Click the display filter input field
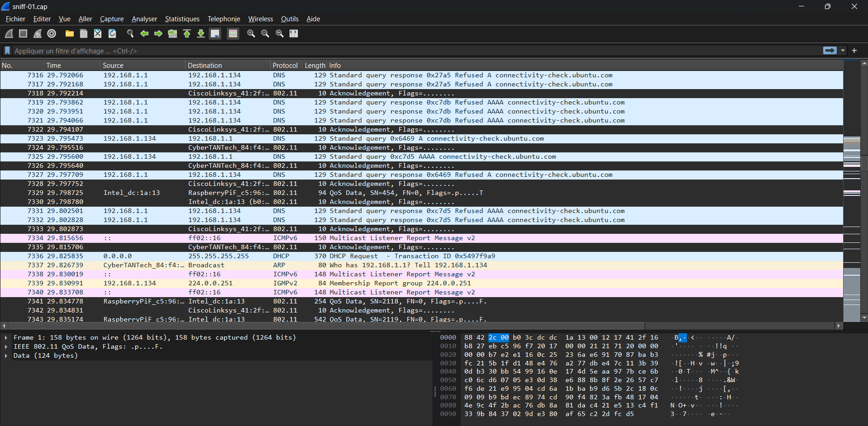Screen dimensions: 868x426 pos(407,51)
